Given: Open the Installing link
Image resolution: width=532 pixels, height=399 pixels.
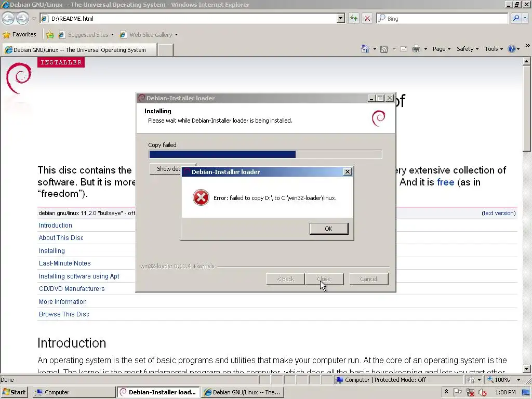Looking at the screenshot, I should tap(51, 251).
